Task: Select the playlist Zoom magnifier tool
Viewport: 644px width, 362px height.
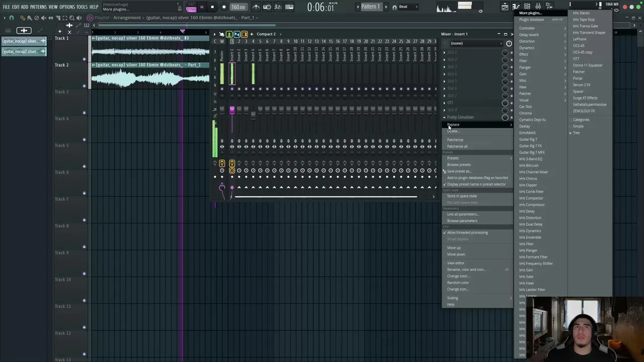Action: 71,18
